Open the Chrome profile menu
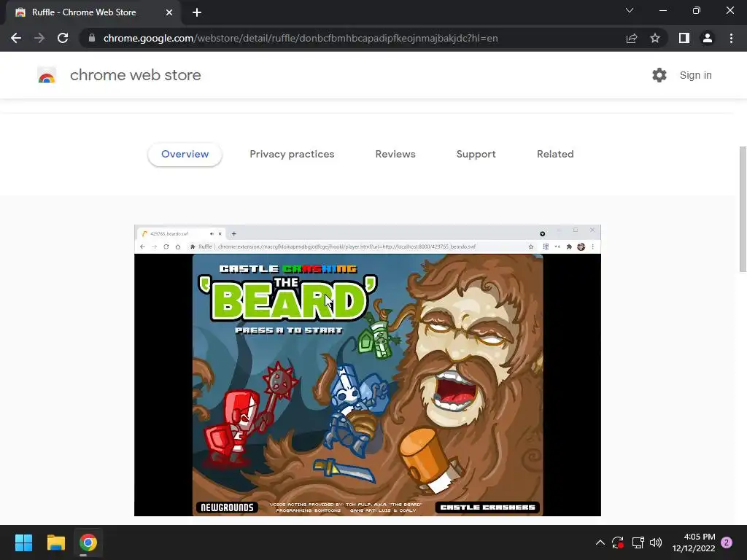747x560 pixels. (x=708, y=38)
